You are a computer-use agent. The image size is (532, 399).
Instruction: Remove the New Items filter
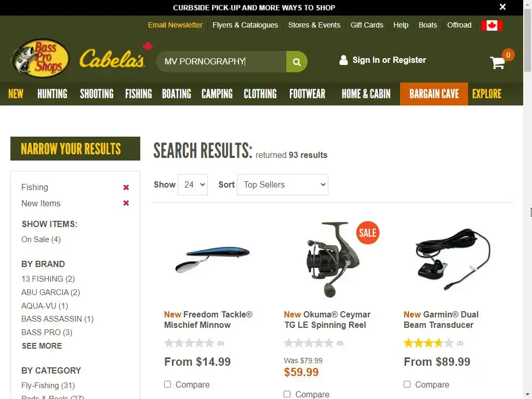pos(126,203)
